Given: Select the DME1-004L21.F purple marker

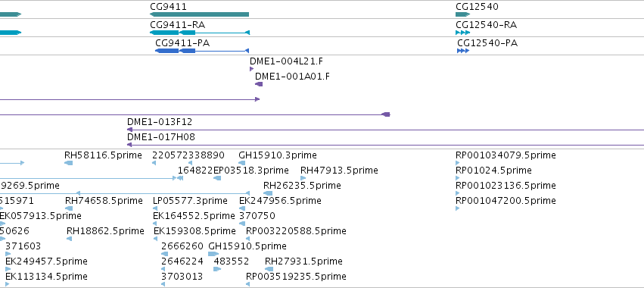Looking at the screenshot, I should tap(252, 69).
